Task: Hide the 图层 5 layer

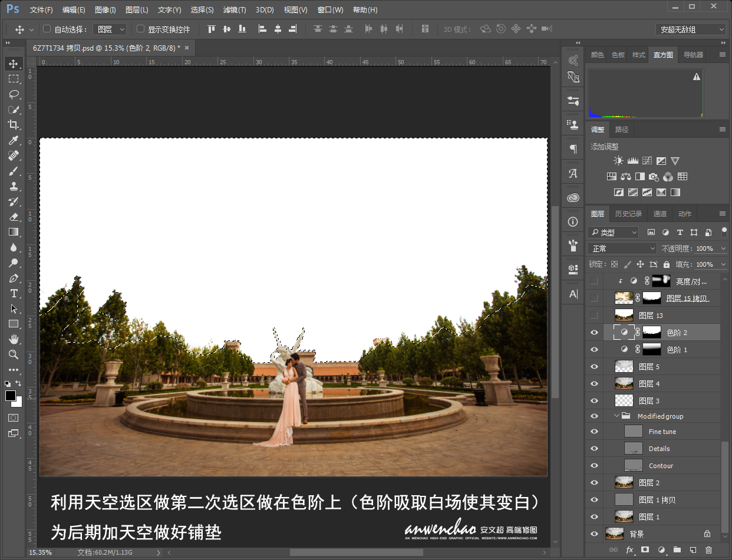Action: click(x=594, y=367)
